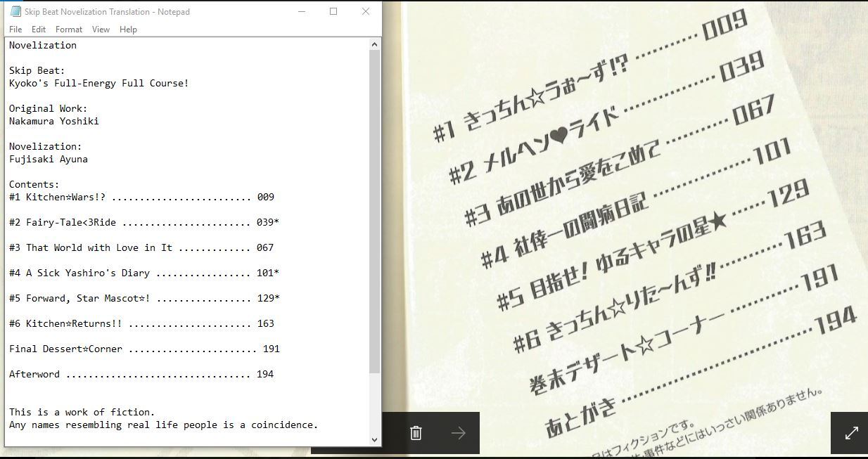Delete the photo with the trash icon
The image size is (868, 459).
pyautogui.click(x=416, y=433)
